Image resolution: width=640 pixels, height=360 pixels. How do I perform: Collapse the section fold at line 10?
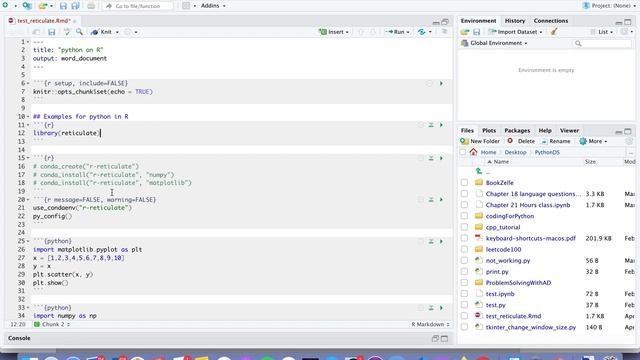28,117
